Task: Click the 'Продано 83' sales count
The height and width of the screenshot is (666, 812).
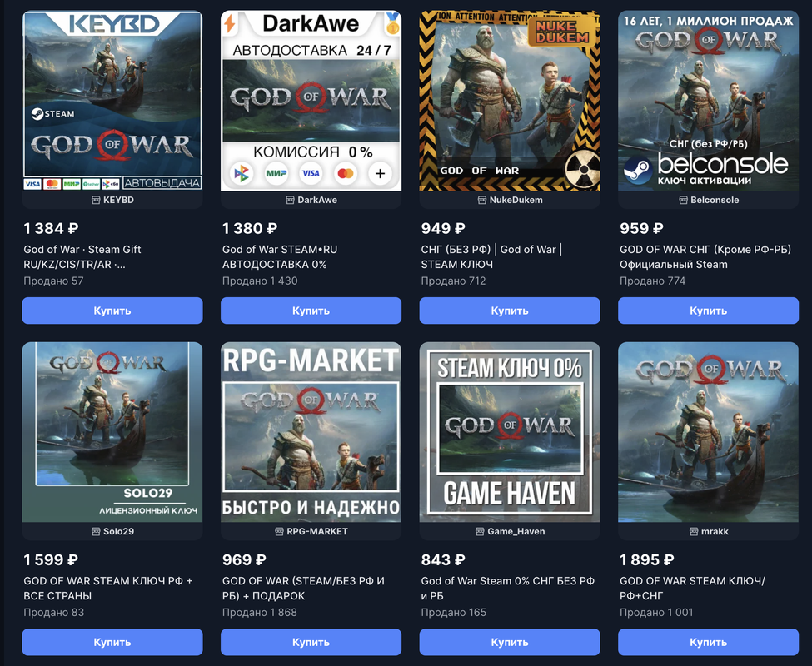Action: point(54,613)
